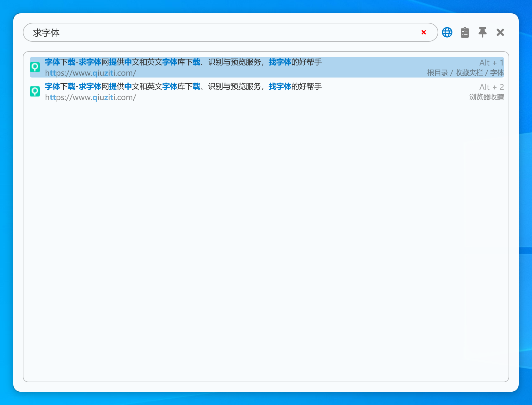Open the qiuziti.com URL in the second result

click(x=91, y=97)
